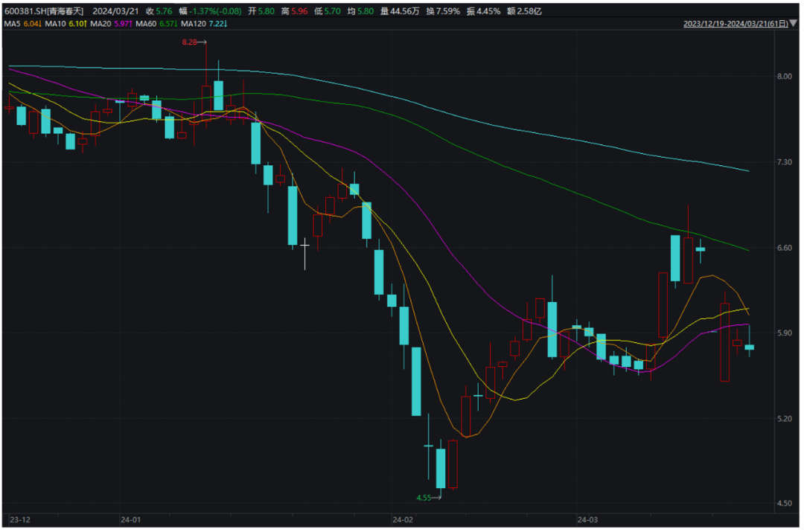
Task: Click the 5.90 price axis label
Action: (x=784, y=333)
